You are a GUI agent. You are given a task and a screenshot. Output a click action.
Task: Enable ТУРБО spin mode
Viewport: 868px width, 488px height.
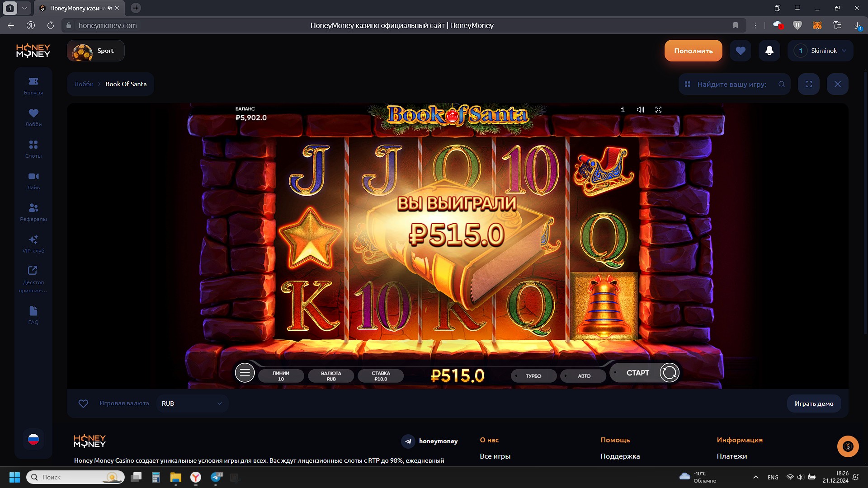[x=533, y=376]
